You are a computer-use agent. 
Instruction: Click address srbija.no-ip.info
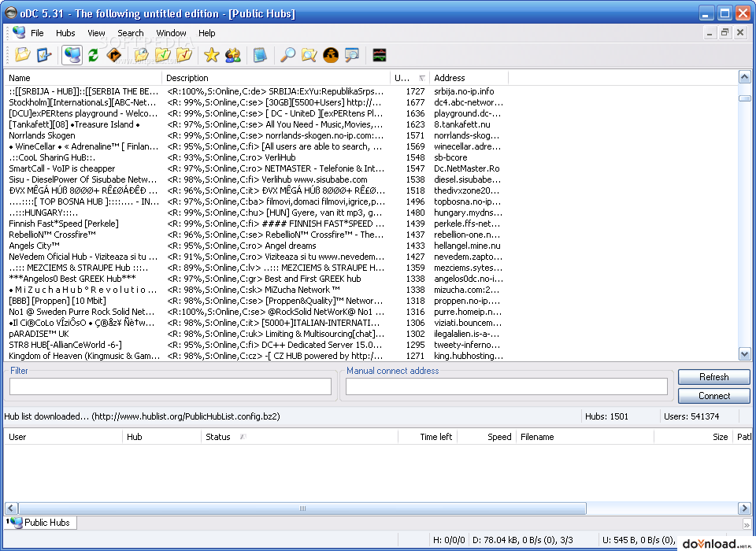point(464,91)
